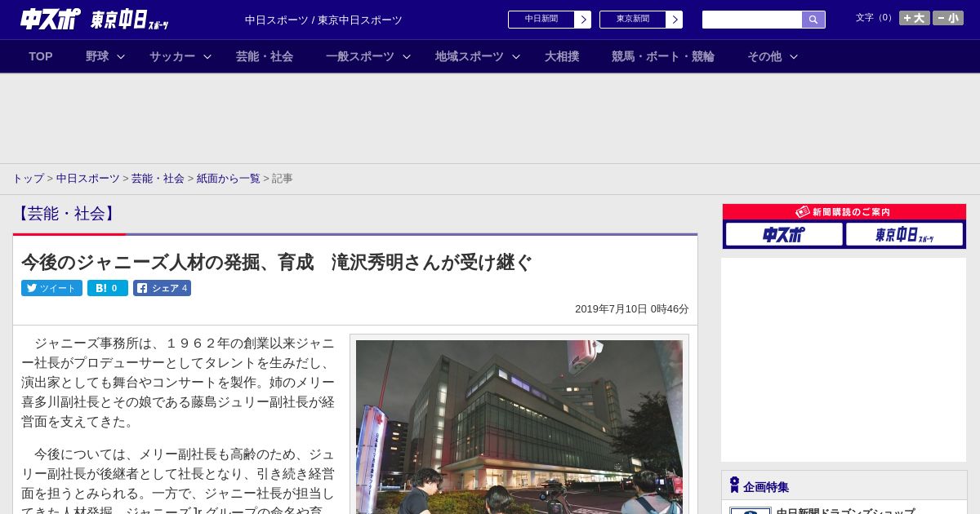This screenshot has width=980, height=514.
Task: Click the magnifier search button
Action: [x=813, y=20]
